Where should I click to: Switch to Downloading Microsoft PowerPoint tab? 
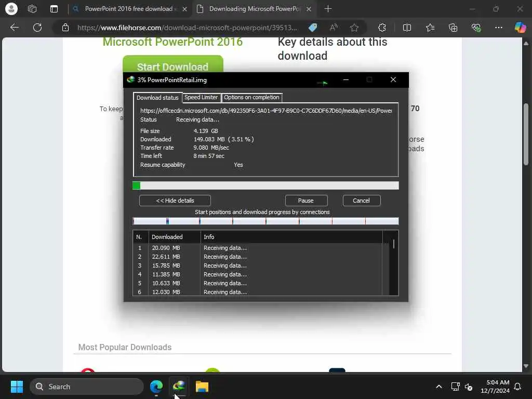[x=254, y=9]
